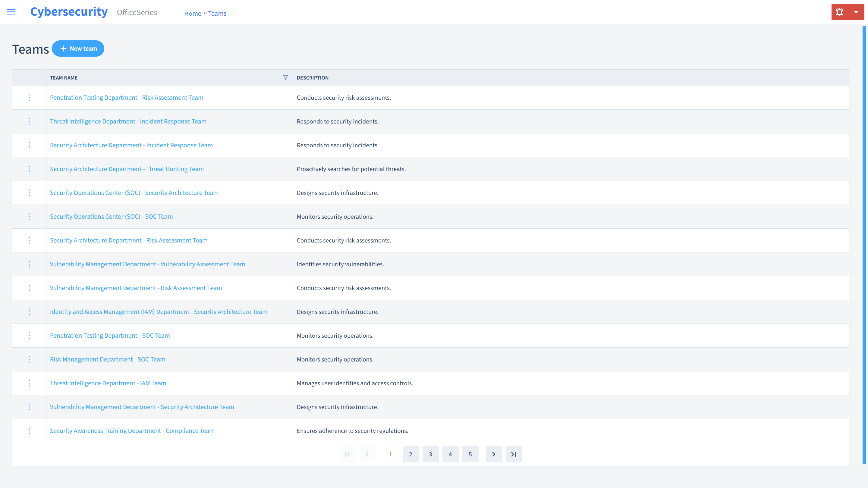
Task: Click page 4 in pagination controls
Action: (451, 454)
